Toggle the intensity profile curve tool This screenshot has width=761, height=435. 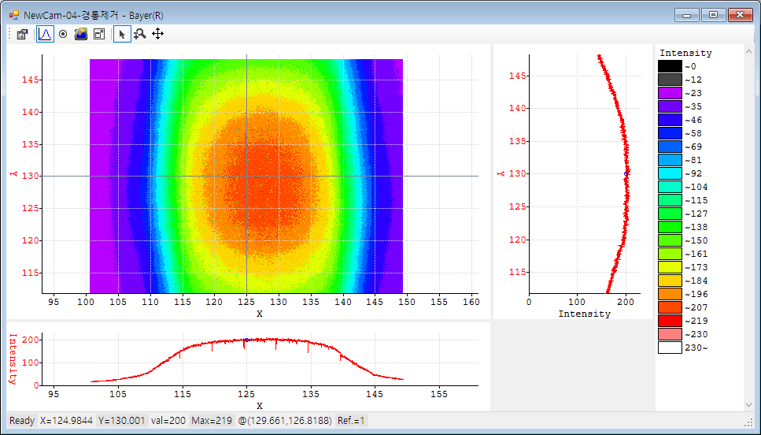(45, 34)
